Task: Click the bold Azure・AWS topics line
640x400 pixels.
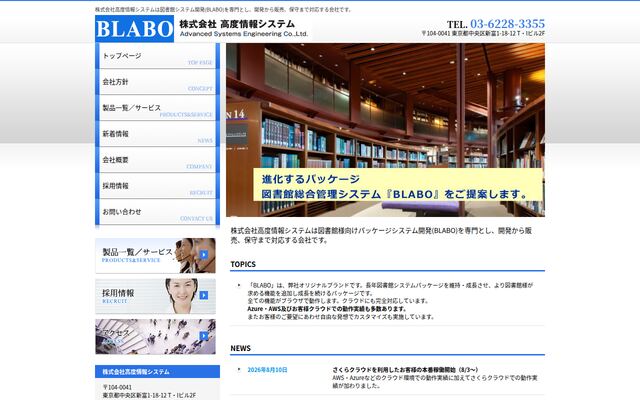Action: [327, 309]
